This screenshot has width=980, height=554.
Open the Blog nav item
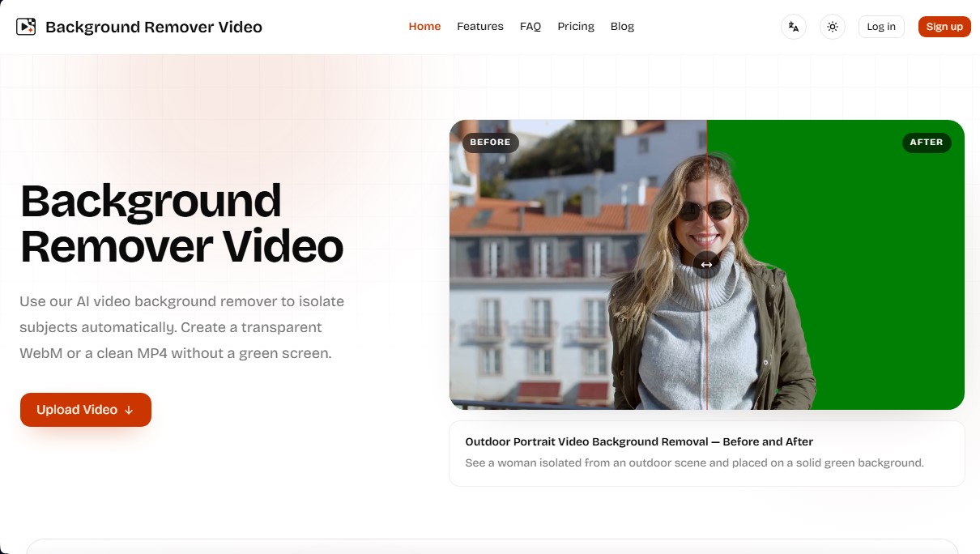pyautogui.click(x=622, y=27)
